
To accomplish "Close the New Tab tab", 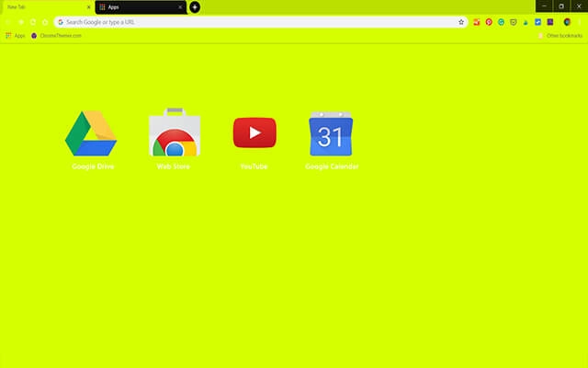I will (89, 7).
